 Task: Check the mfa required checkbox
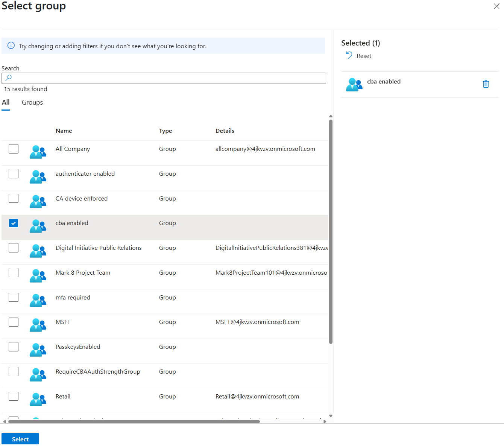[x=14, y=297]
